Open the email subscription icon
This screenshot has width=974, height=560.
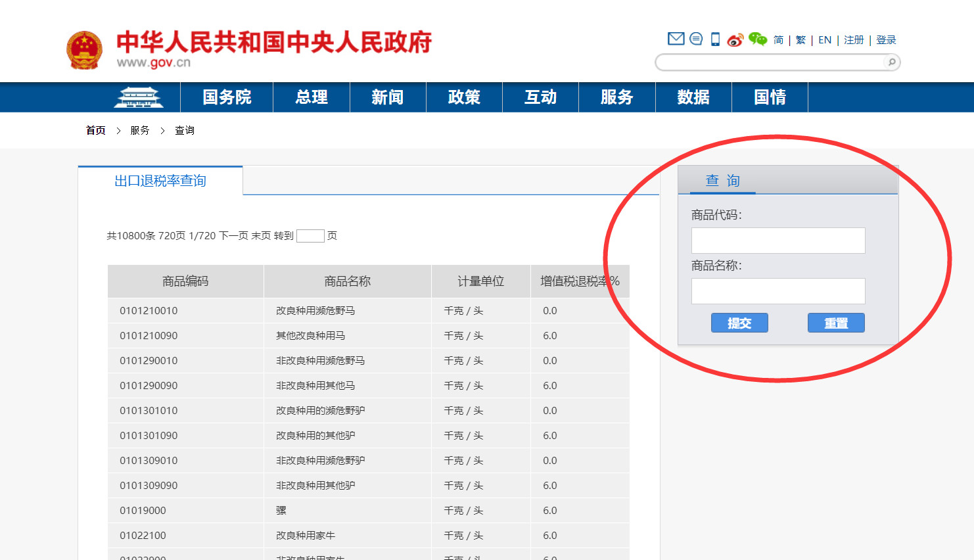[x=676, y=39]
